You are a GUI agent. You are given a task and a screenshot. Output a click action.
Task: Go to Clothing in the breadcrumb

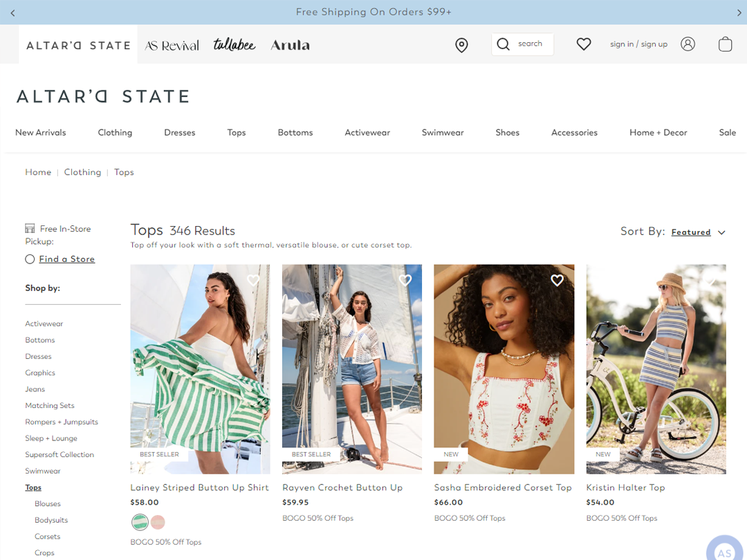pyautogui.click(x=82, y=172)
